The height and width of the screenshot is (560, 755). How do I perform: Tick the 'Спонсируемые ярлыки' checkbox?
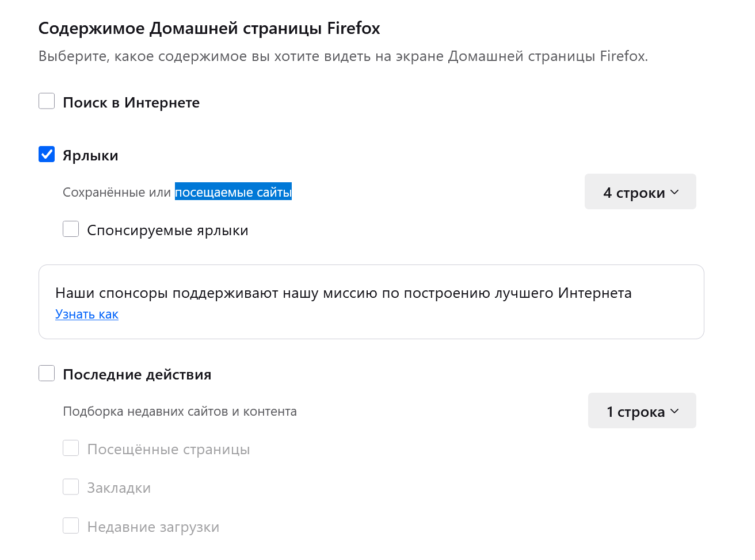(x=71, y=229)
